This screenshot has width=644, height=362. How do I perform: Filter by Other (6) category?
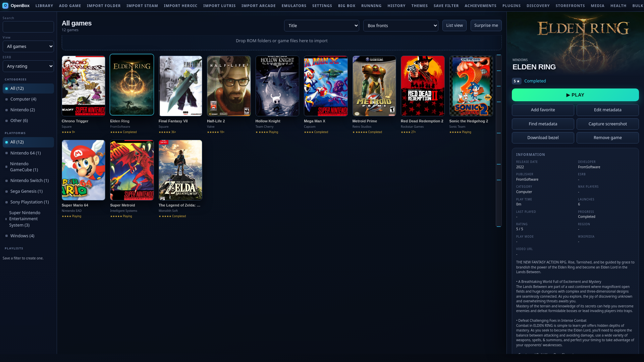click(28, 121)
